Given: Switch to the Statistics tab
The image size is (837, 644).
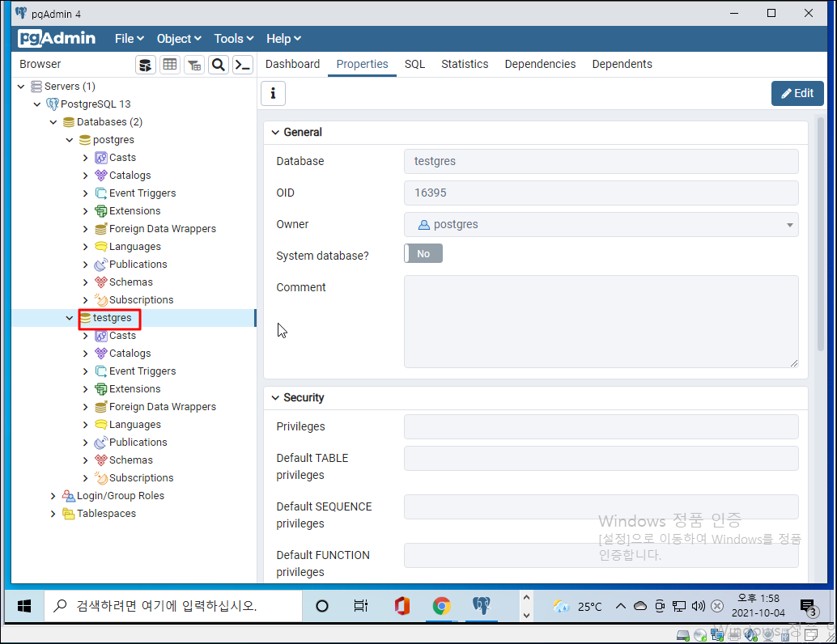Looking at the screenshot, I should point(465,64).
